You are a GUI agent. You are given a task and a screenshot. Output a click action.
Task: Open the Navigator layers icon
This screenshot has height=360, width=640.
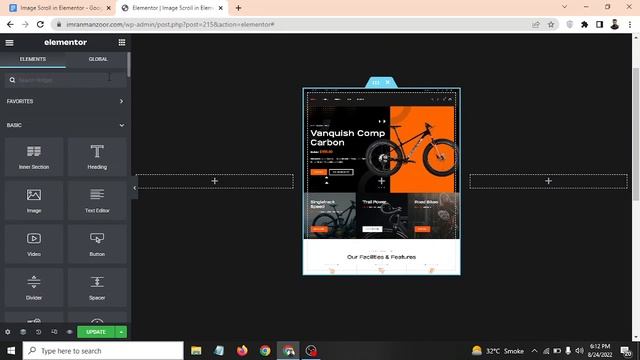coord(23,332)
